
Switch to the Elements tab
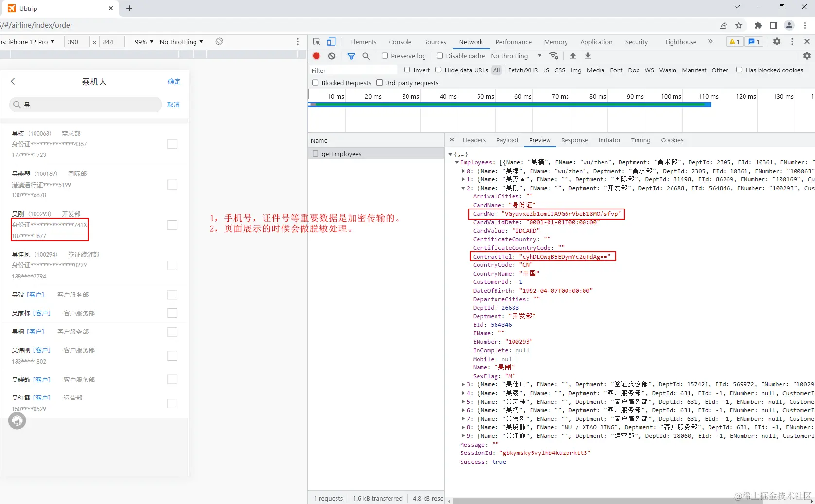coord(364,42)
